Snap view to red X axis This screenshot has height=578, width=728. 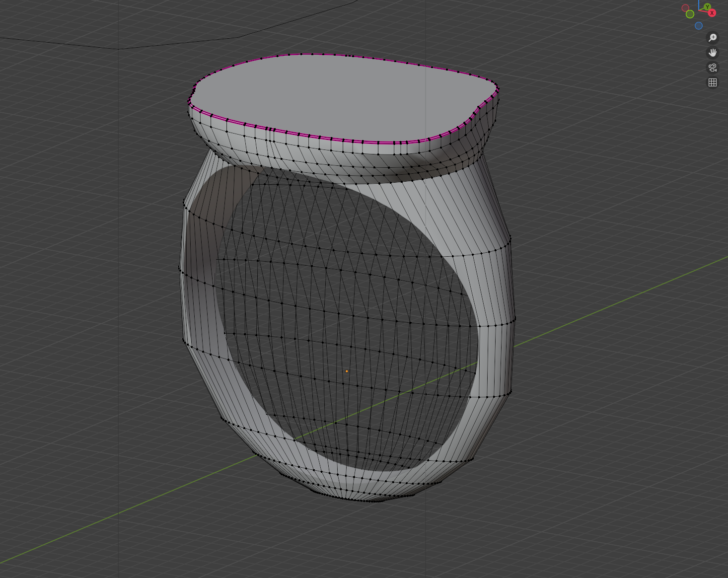click(712, 13)
